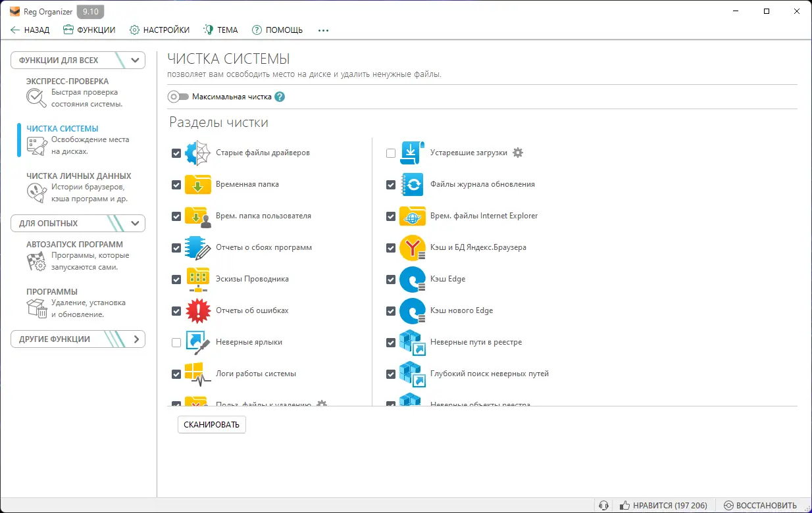Viewport: 812px width, 513px height.
Task: Click the 9.10 version badge
Action: (91, 11)
